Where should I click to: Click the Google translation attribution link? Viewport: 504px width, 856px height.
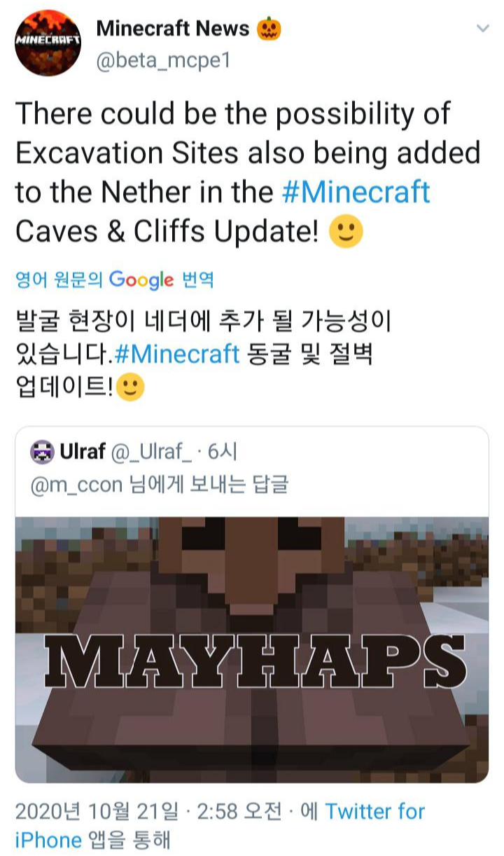pyautogui.click(x=114, y=280)
